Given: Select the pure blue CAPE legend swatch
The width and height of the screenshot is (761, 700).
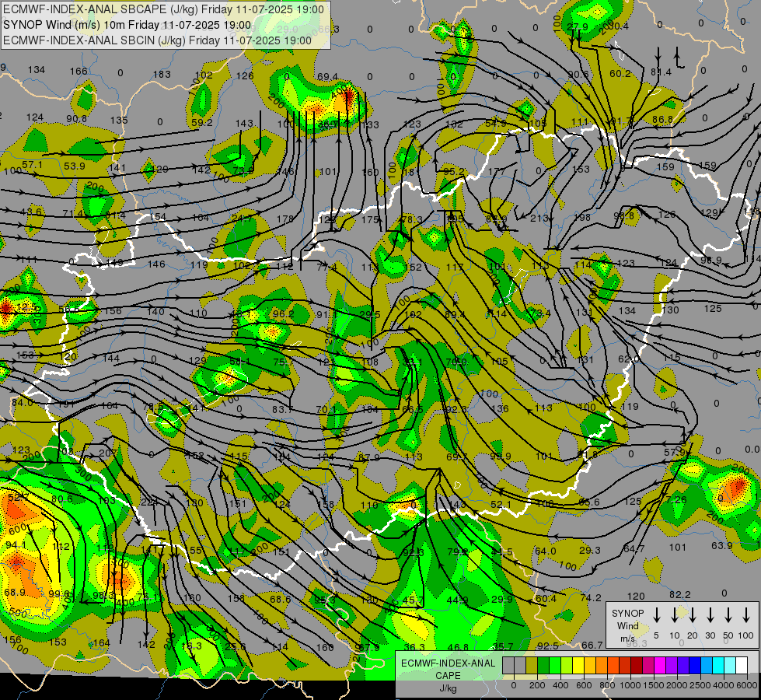Looking at the screenshot, I should pyautogui.click(x=694, y=665).
